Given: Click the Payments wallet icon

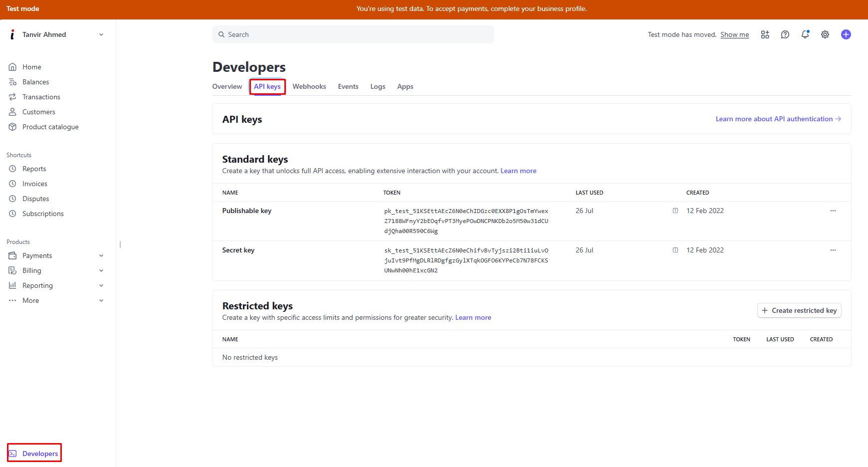Looking at the screenshot, I should (12, 255).
